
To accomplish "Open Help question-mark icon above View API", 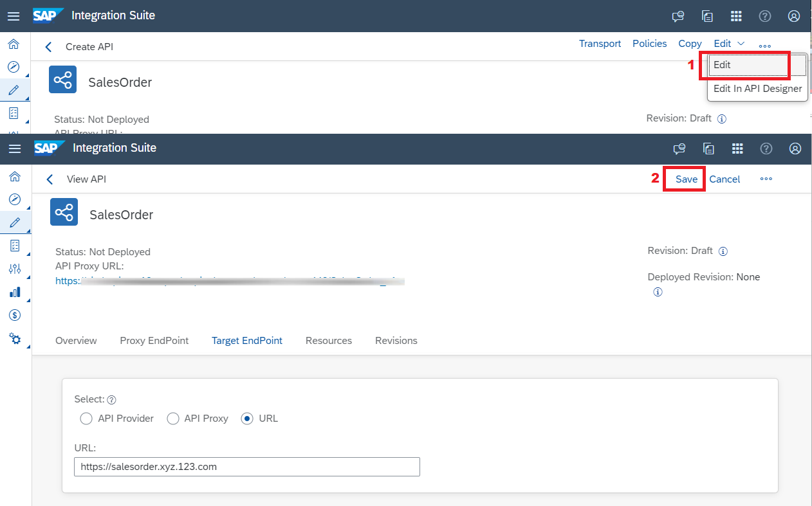I will click(x=766, y=149).
